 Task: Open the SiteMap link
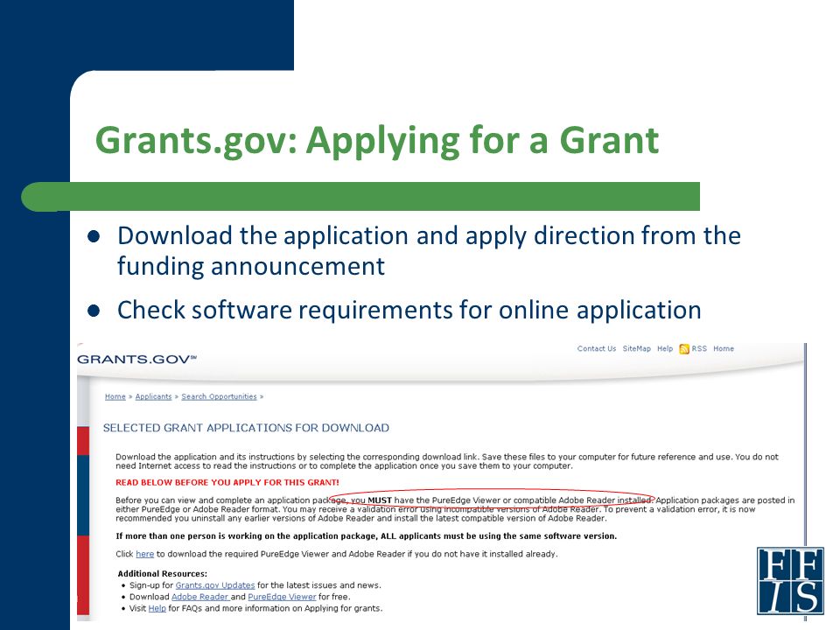click(x=636, y=349)
